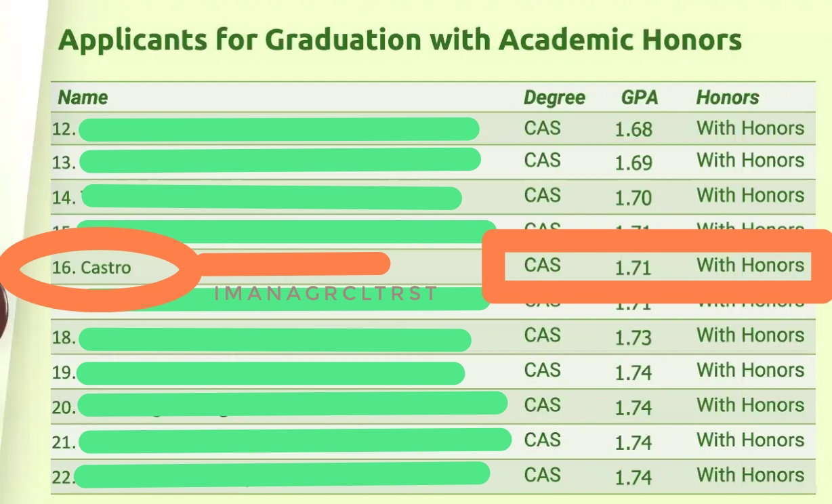Click 'With Honors' in row 12

pos(750,128)
